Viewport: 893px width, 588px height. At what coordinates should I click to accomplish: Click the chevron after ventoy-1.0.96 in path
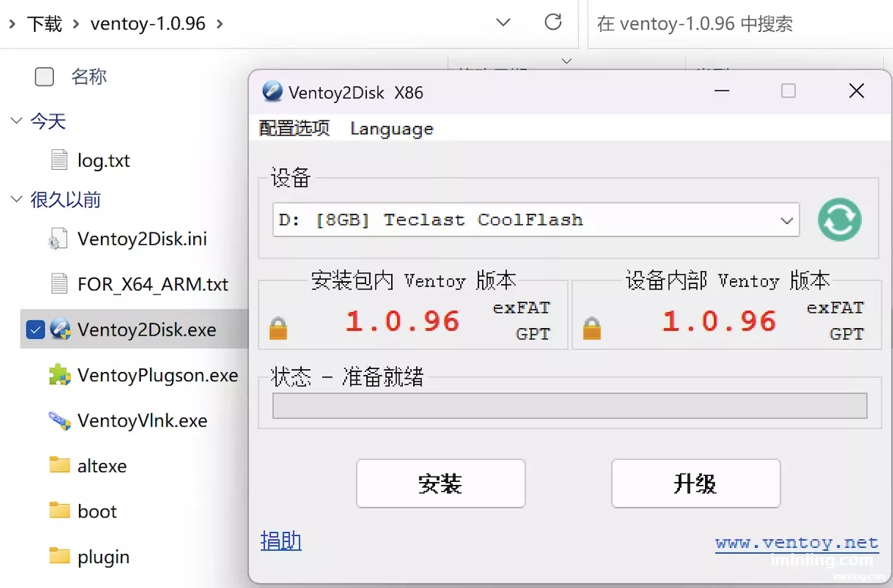click(220, 24)
